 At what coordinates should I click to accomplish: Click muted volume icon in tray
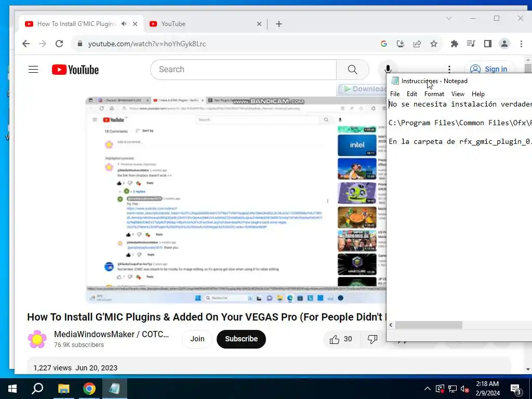pos(465,389)
